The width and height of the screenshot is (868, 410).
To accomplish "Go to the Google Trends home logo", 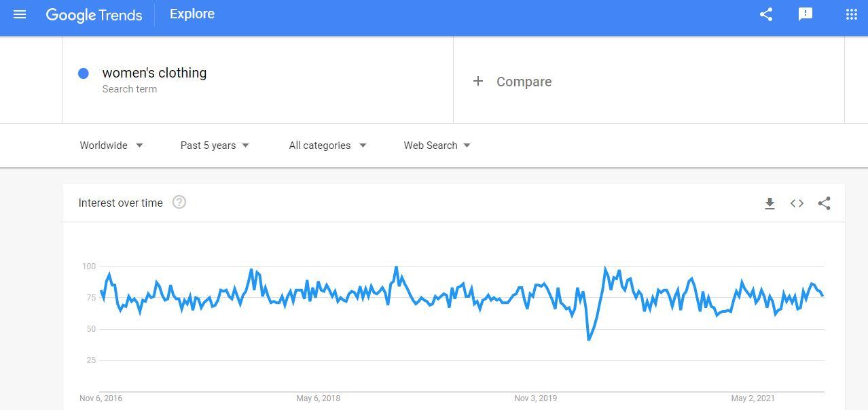I will 94,15.
